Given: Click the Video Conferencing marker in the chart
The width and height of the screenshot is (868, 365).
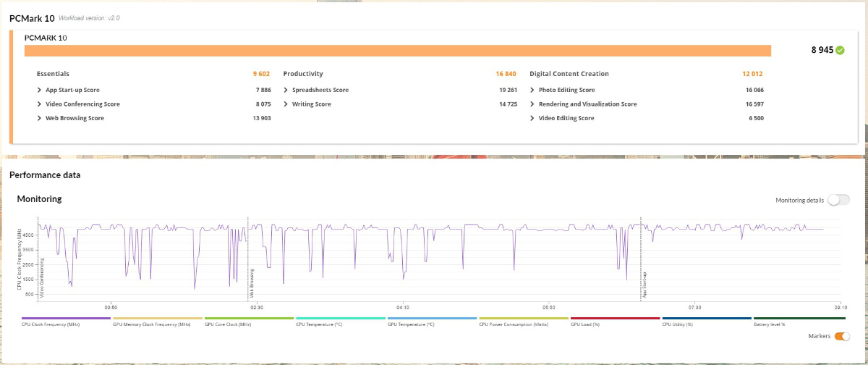Looking at the screenshot, I should [x=42, y=278].
